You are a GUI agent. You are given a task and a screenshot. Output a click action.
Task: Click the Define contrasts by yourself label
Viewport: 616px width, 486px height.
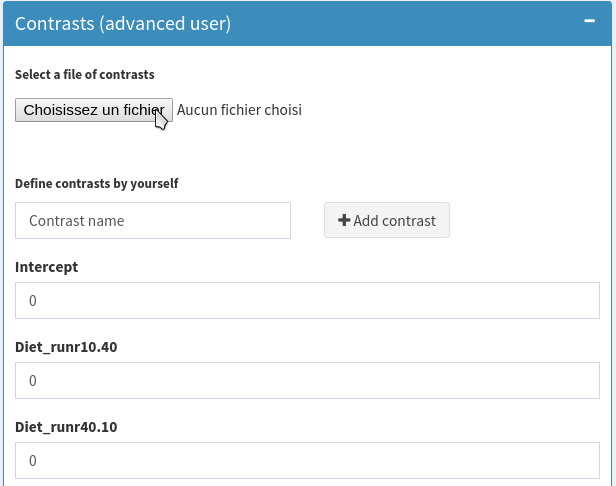97,184
